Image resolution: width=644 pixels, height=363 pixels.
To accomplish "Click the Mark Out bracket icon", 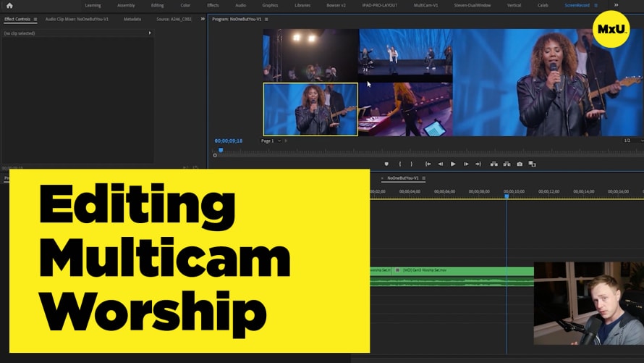I will point(412,164).
